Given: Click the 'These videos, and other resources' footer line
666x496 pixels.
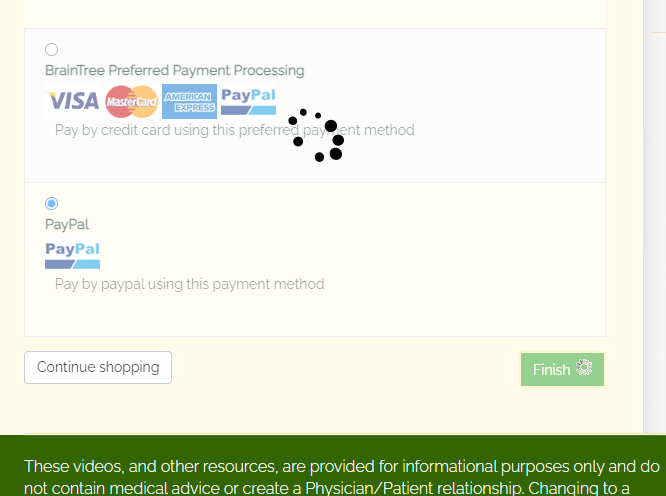Looking at the screenshot, I should (x=150, y=466).
